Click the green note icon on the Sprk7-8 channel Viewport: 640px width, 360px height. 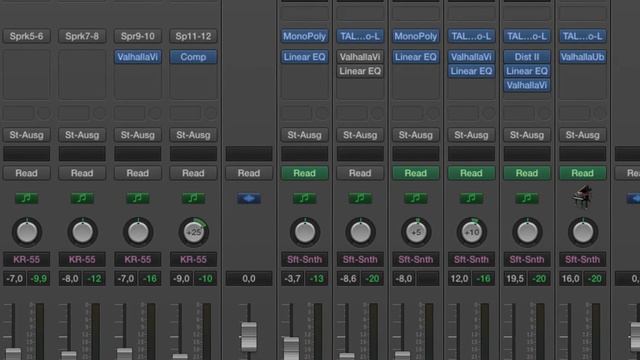[x=82, y=198]
